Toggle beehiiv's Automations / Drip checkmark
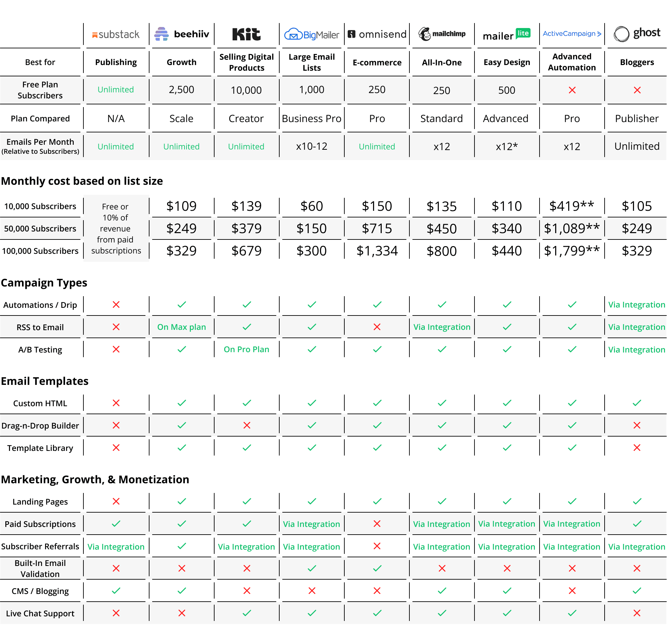This screenshot has height=644, width=667. [x=182, y=304]
